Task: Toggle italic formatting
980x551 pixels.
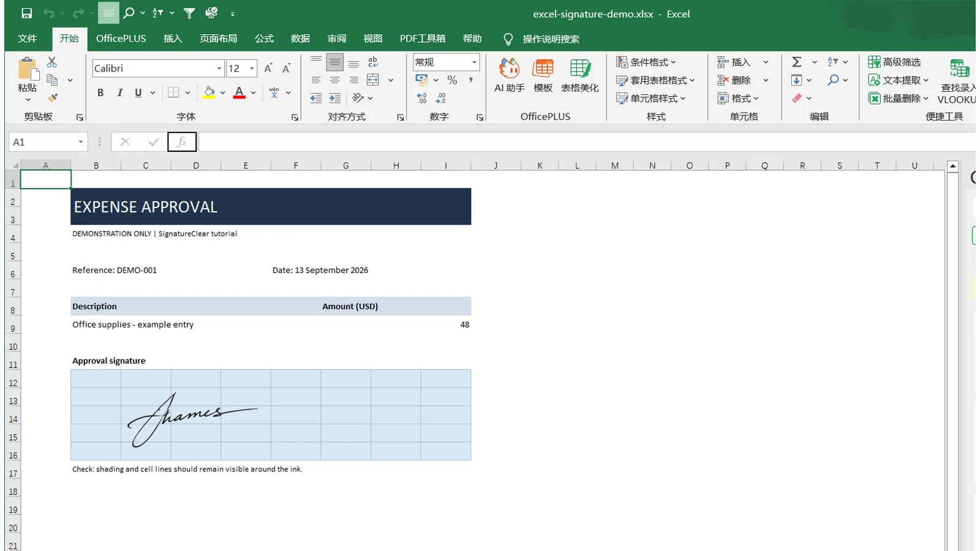Action: click(x=119, y=92)
